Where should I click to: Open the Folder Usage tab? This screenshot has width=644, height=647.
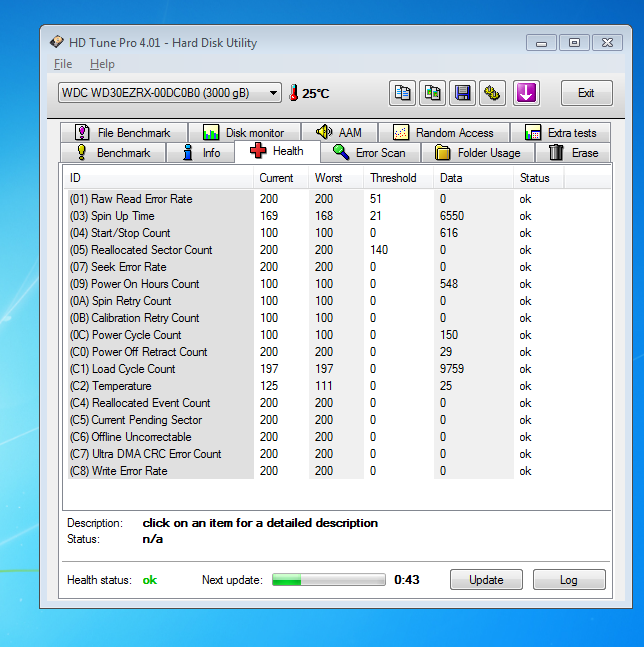pos(478,153)
